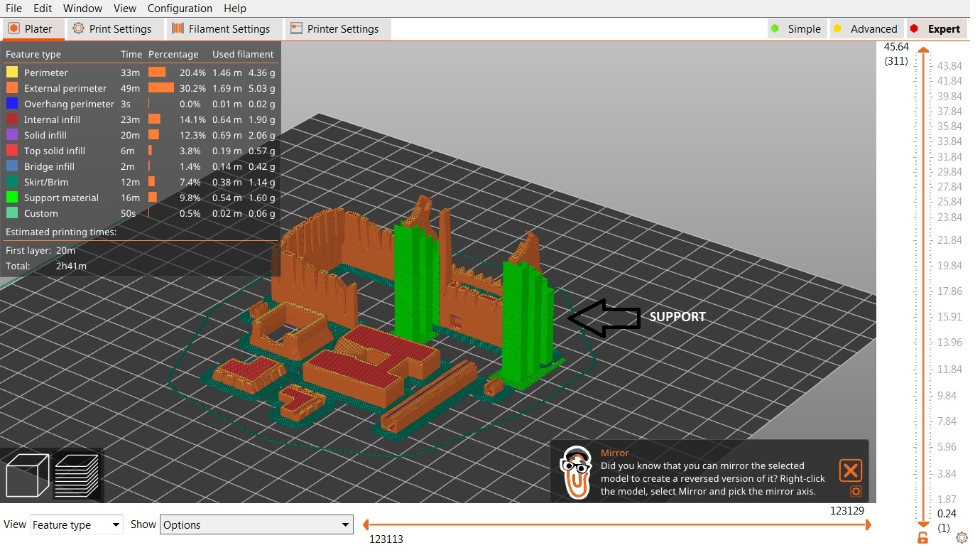The width and height of the screenshot is (980, 560).
Task: Click the bright green Support material swatch
Action: (12, 198)
